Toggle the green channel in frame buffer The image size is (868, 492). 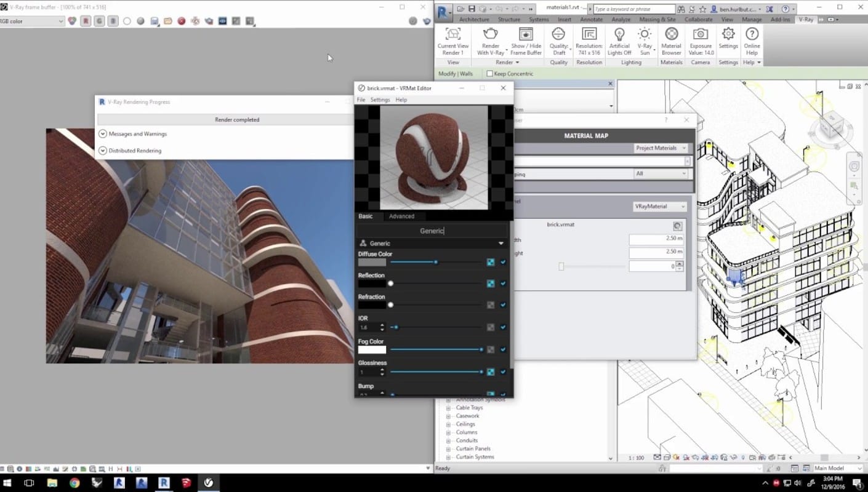point(99,21)
